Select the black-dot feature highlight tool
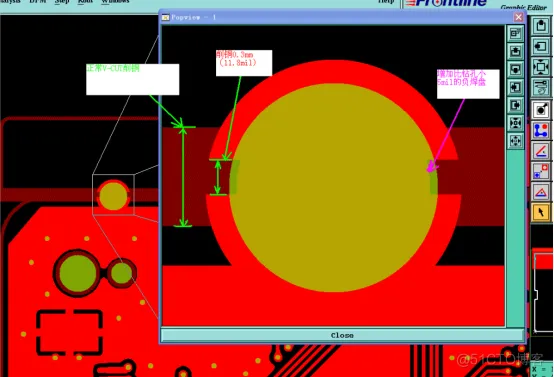The image size is (554, 377). click(x=541, y=110)
